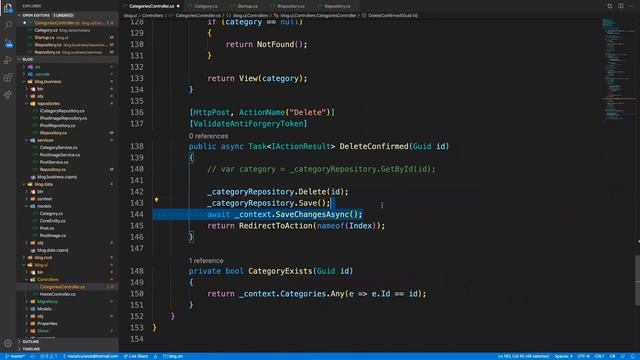Collapse the blog.data folder
Screen dimensions: 640x360
point(67,184)
